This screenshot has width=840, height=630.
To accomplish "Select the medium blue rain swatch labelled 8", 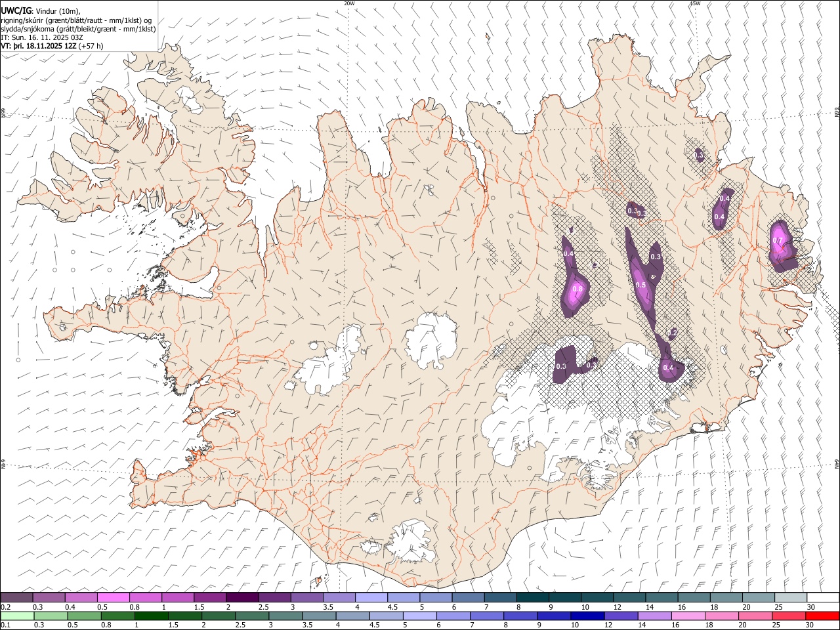I will click(x=520, y=616).
